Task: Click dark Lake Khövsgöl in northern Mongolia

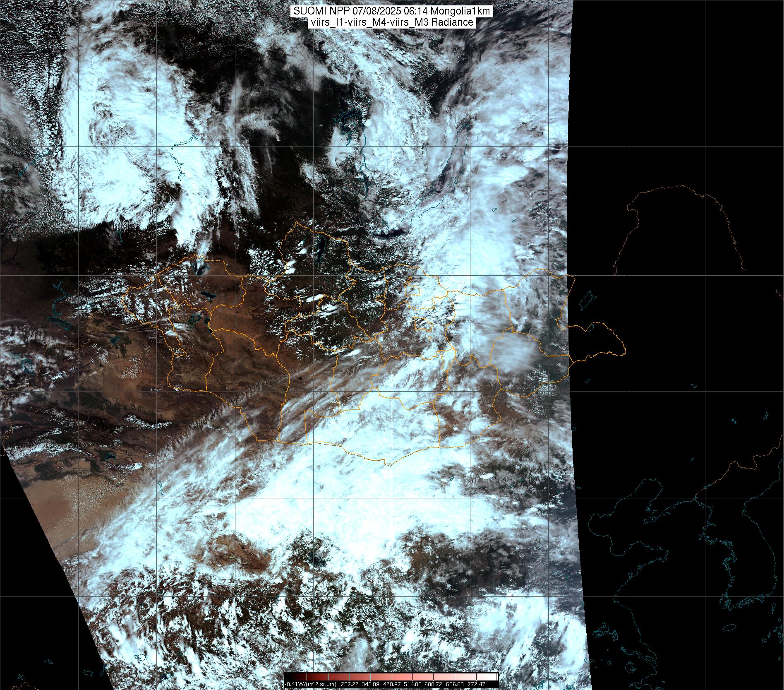Action: coord(321,248)
